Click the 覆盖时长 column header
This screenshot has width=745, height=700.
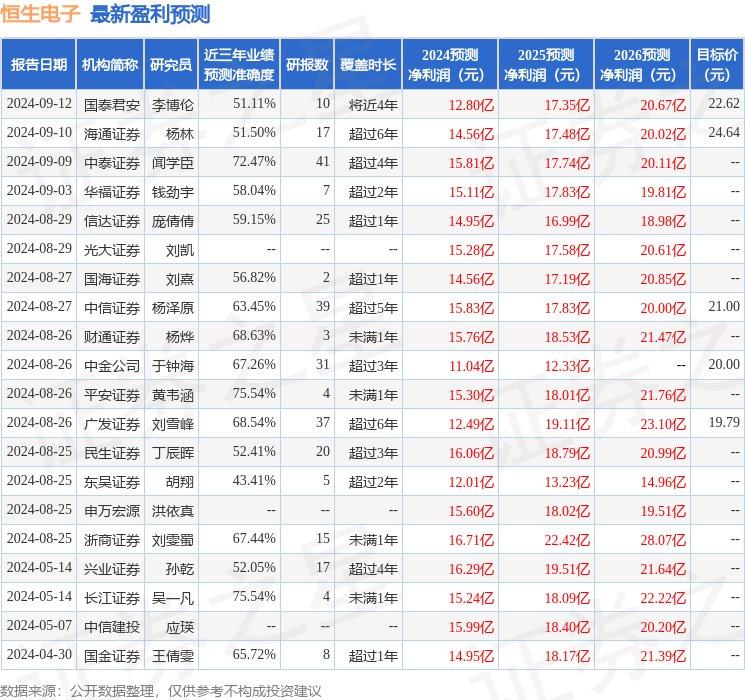click(368, 65)
